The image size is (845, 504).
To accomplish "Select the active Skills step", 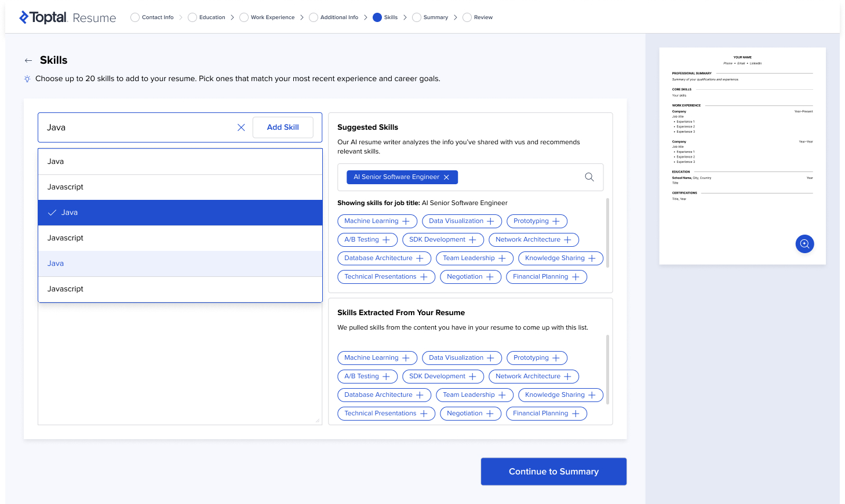I will click(x=385, y=17).
